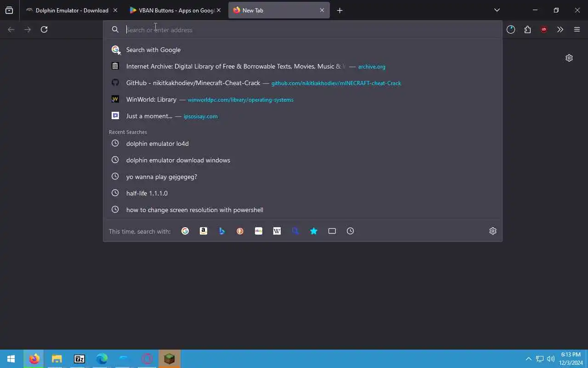Image resolution: width=588 pixels, height=368 pixels.
Task: Close the VBAN Buttons tab
Action: tap(219, 10)
